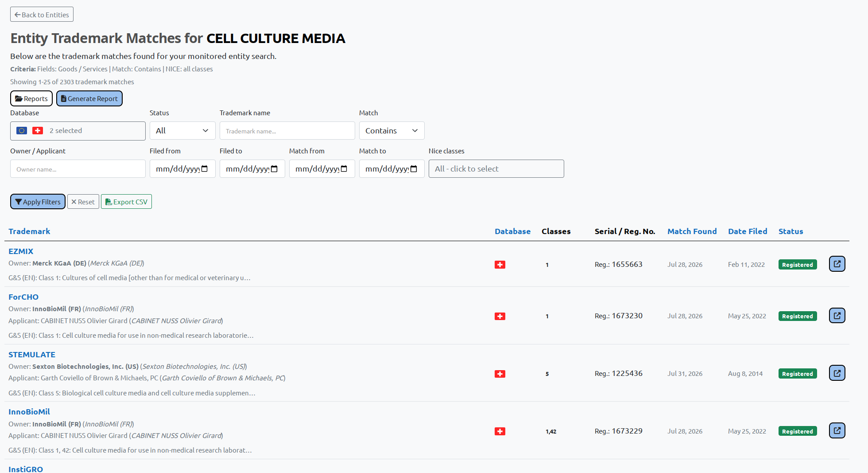This screenshot has height=473, width=868.
Task: Open external link for InnoBioMil trademark
Action: tap(837, 430)
